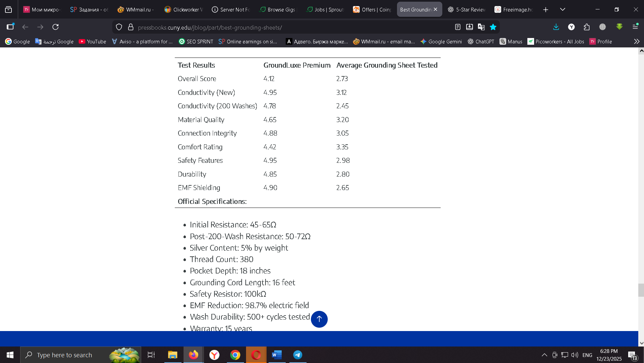Open Telegram from taskbar
This screenshot has height=363, width=644.
tap(298, 355)
